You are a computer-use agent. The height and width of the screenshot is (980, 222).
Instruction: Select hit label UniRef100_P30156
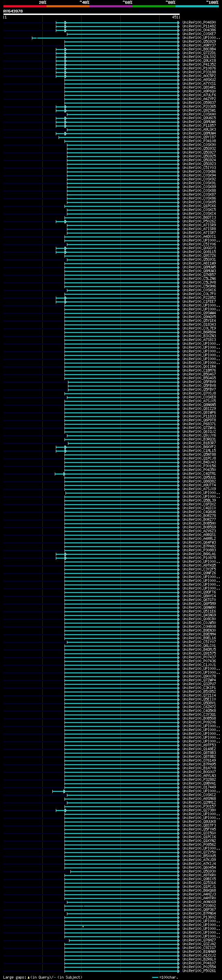tap(199, 466)
